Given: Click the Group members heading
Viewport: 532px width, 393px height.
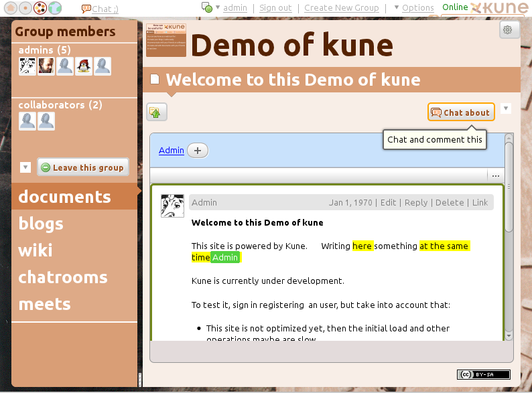Looking at the screenshot, I should 65,31.
